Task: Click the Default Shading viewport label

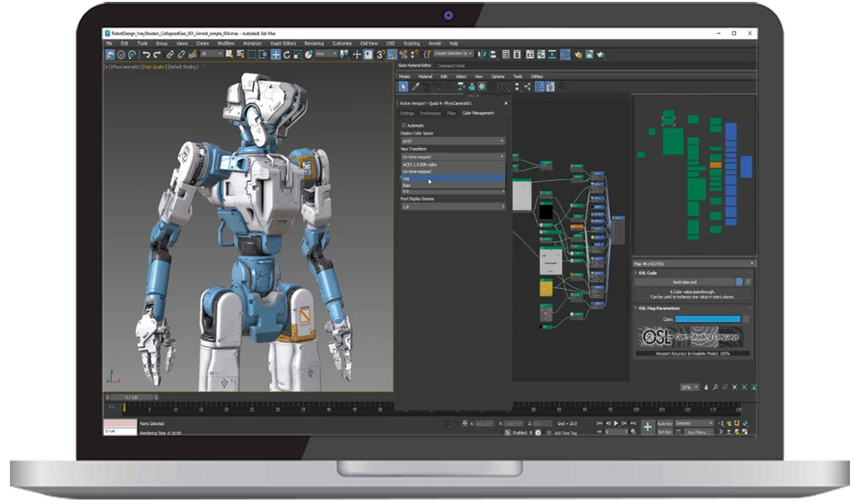Action: coord(183,67)
